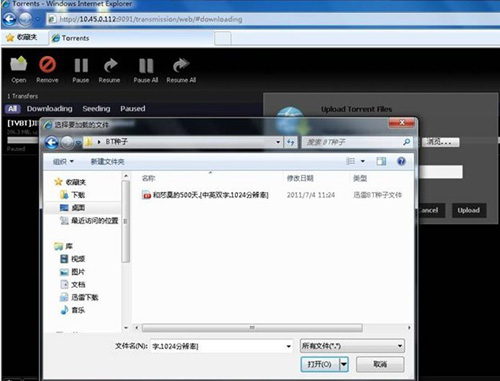Click the 文件名 input field
500x381 pixels.
(217, 346)
